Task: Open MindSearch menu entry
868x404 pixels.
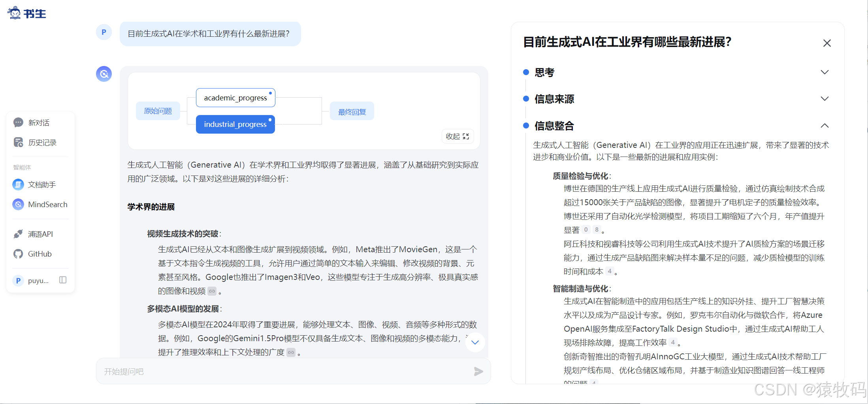Action: 48,204
